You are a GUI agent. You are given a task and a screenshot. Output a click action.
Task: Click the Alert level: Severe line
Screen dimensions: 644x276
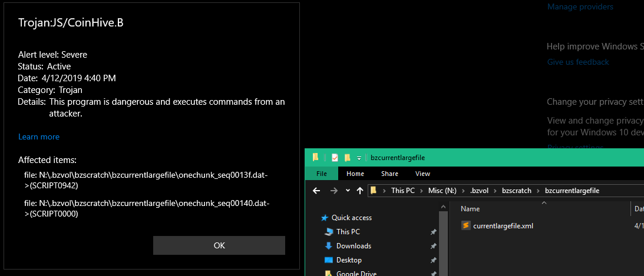tap(52, 55)
